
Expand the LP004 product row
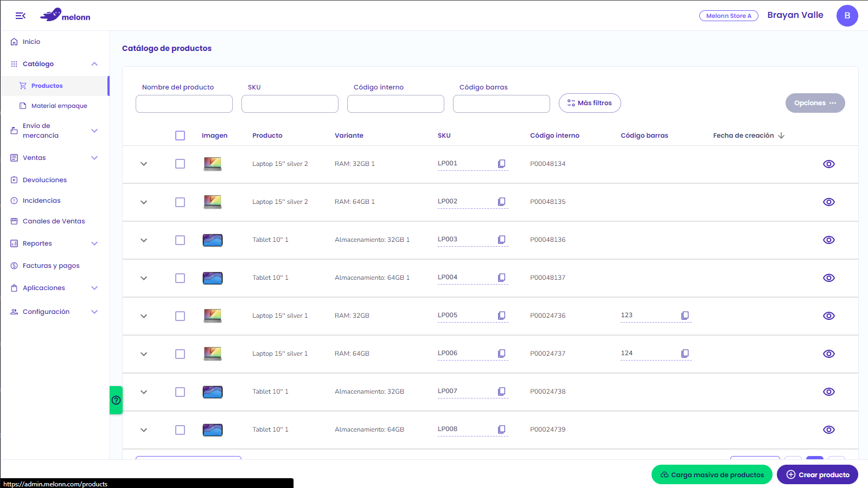pos(144,278)
